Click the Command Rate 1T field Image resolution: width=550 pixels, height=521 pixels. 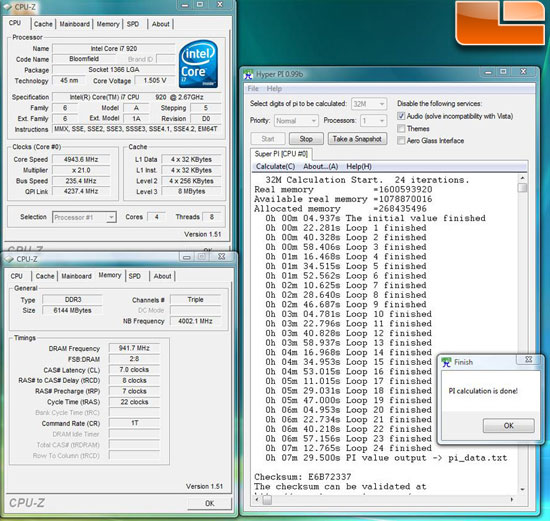(134, 423)
